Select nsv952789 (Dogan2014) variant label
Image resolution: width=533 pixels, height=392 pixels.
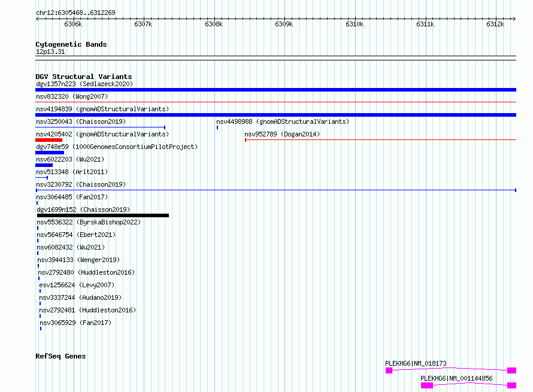tap(282, 134)
